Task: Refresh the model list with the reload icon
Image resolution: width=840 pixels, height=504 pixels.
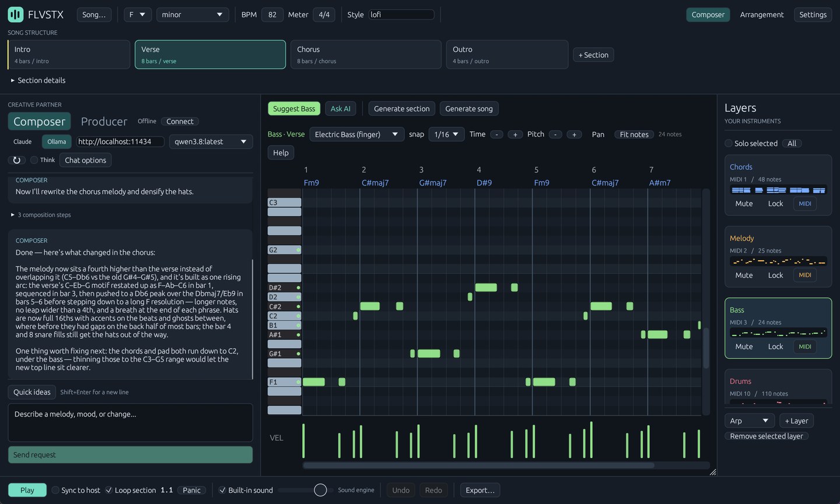Action: 16,160
